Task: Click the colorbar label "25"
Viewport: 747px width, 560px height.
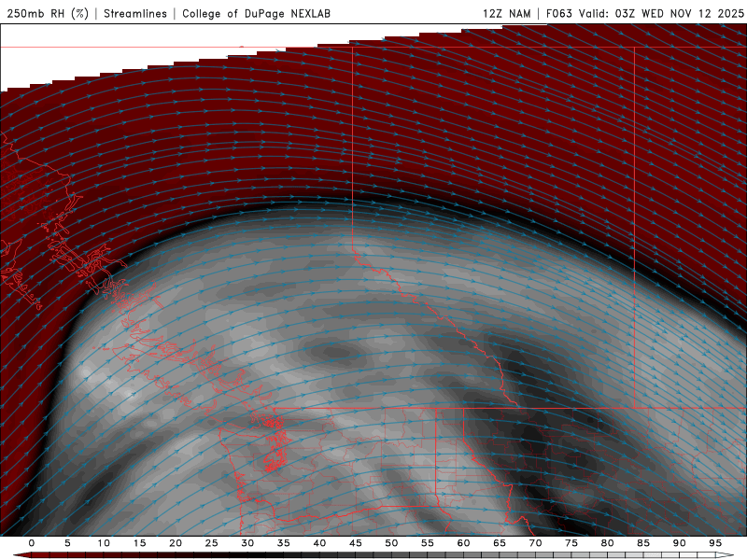Action: point(212,543)
